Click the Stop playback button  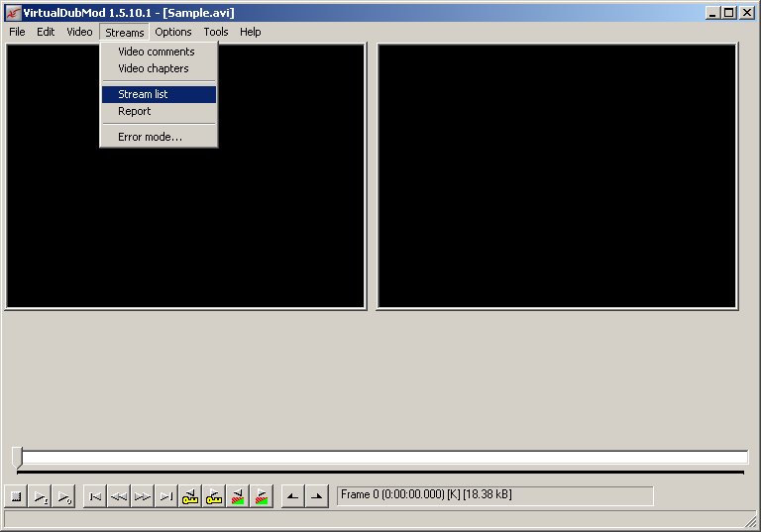tap(16, 496)
